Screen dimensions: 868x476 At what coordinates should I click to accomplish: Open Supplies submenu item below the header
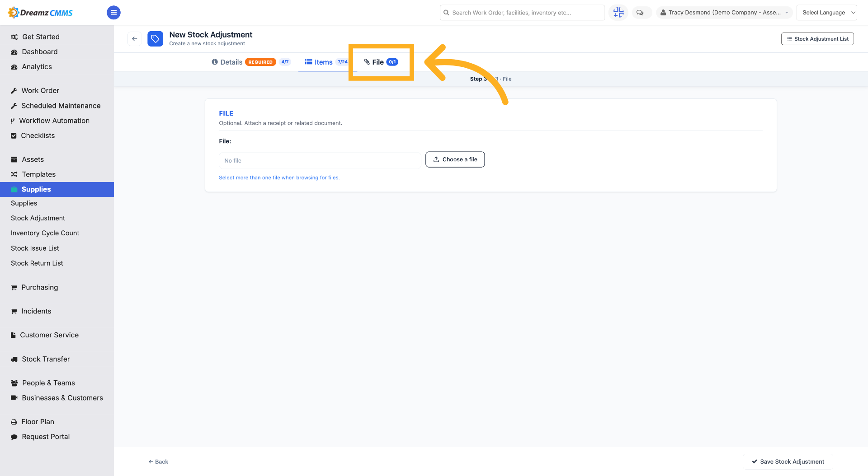[24, 203]
